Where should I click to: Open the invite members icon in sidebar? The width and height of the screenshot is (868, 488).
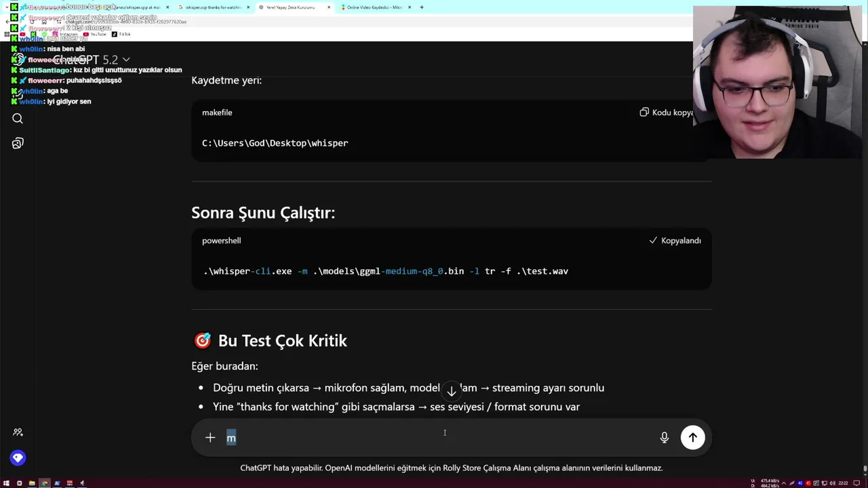[x=18, y=432]
